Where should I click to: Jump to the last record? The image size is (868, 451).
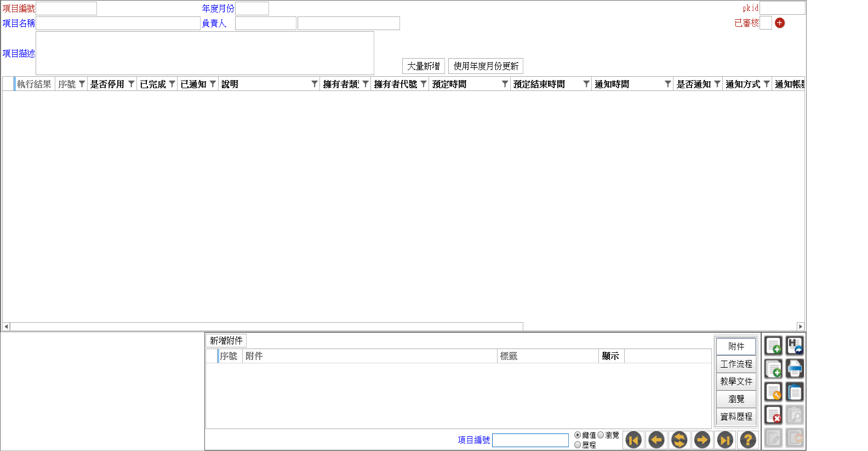pos(725,439)
